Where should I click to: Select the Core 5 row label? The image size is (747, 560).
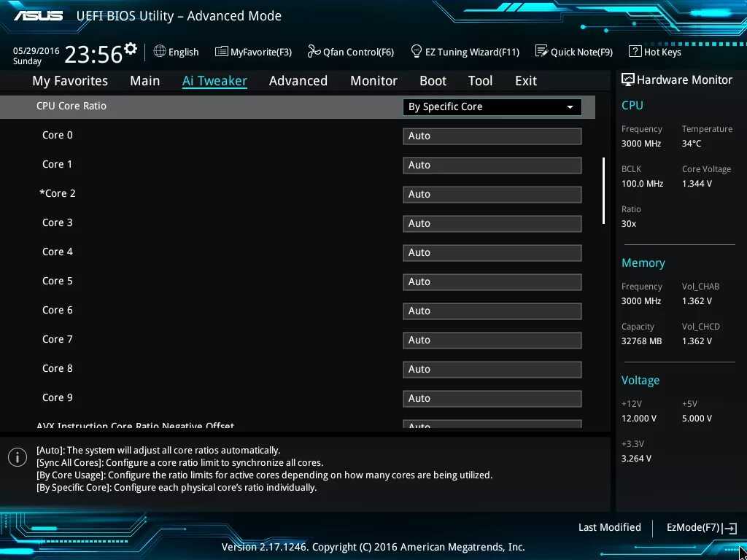58,281
